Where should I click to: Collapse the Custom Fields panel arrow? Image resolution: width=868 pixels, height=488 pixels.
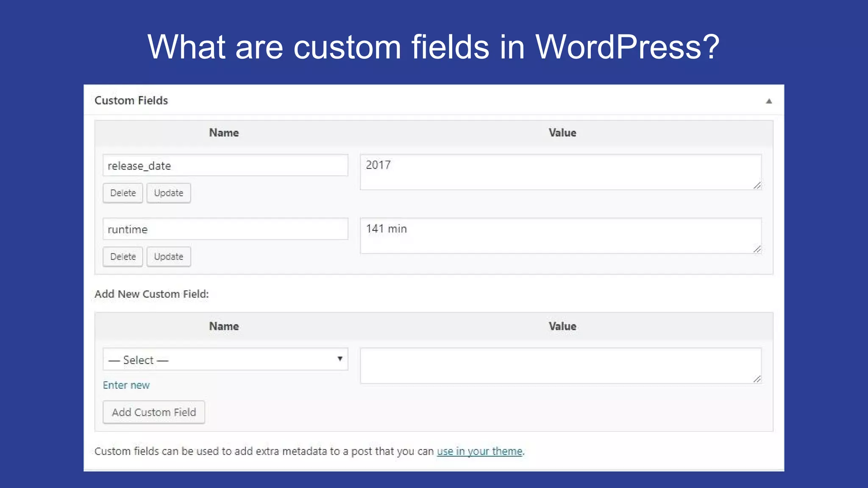tap(768, 101)
